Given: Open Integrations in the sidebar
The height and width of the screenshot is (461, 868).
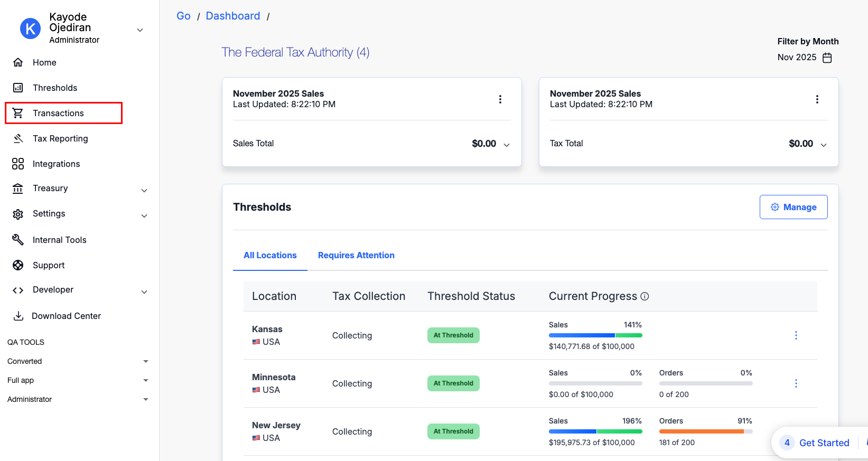Looking at the screenshot, I should coord(56,164).
